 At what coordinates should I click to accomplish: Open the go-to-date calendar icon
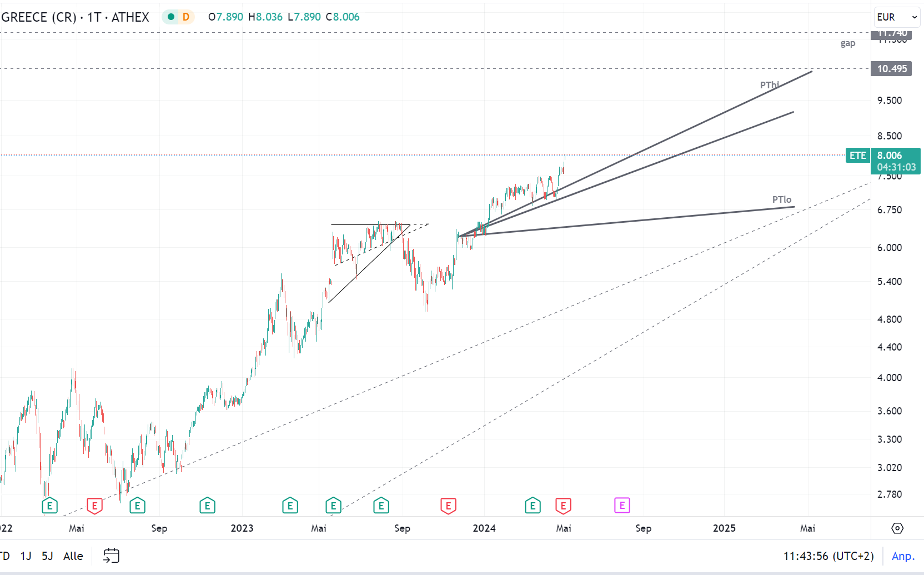click(112, 555)
